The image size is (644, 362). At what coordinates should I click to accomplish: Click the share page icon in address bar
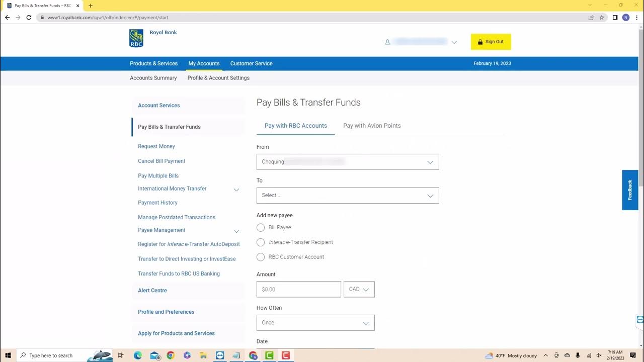coord(591,17)
